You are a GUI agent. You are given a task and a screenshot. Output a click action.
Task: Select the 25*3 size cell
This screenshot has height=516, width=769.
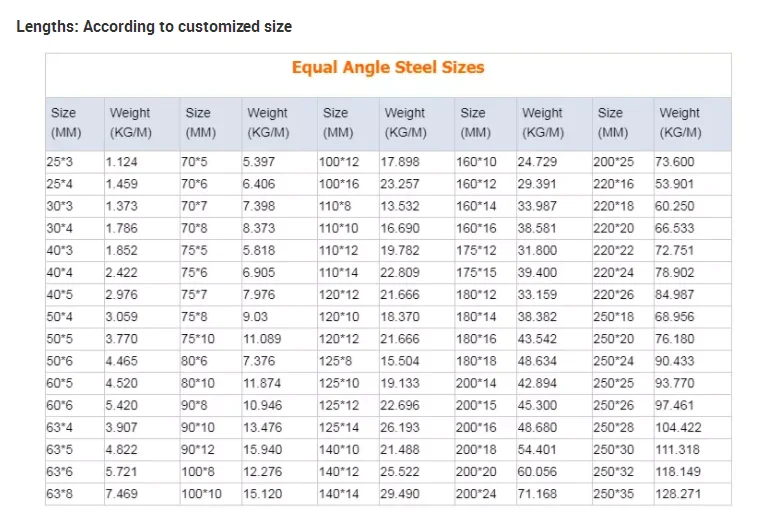(x=60, y=162)
